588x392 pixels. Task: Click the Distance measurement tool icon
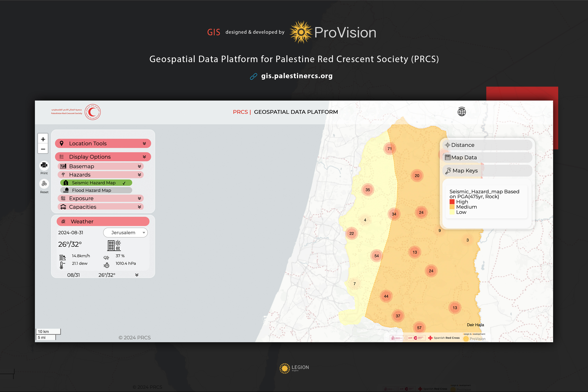click(x=447, y=145)
